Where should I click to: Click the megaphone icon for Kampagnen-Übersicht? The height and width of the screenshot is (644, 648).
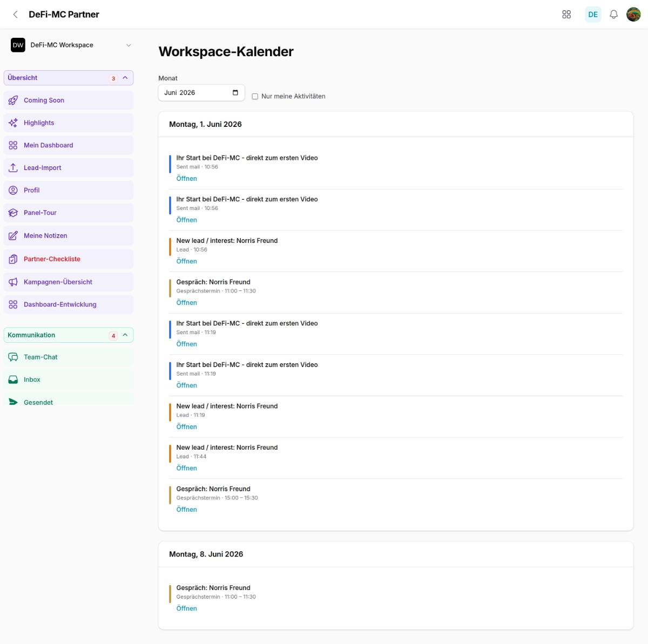coord(13,282)
